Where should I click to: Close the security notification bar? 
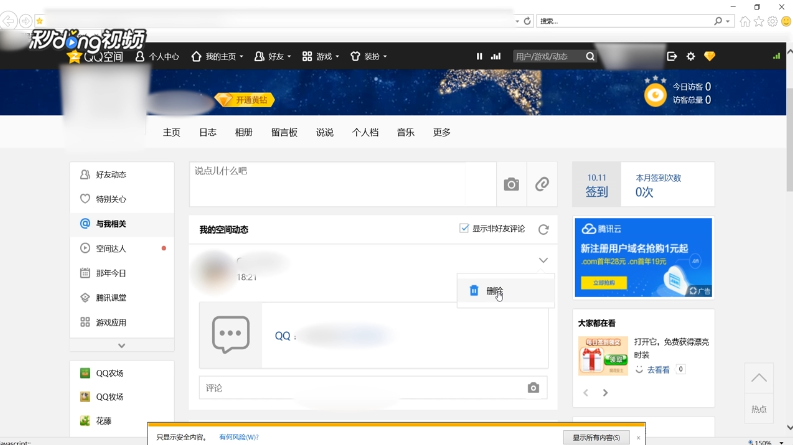(638, 438)
